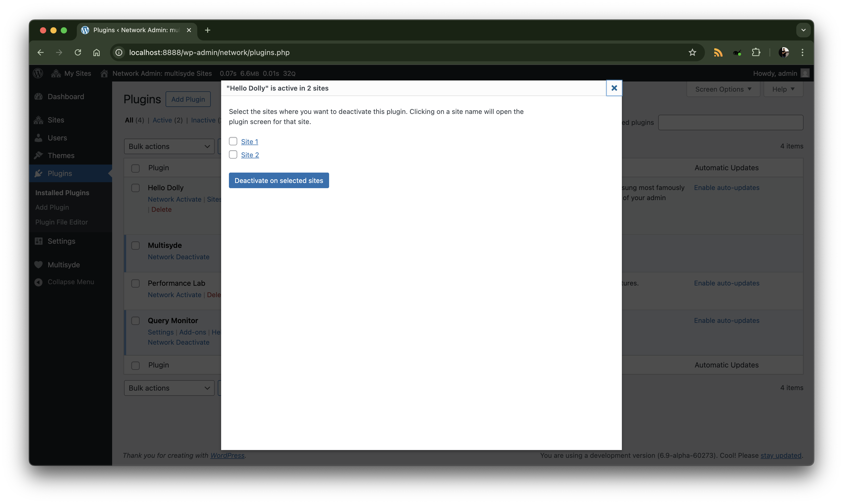843x504 pixels.
Task: Bookmark this page with star icon
Action: [x=692, y=52]
